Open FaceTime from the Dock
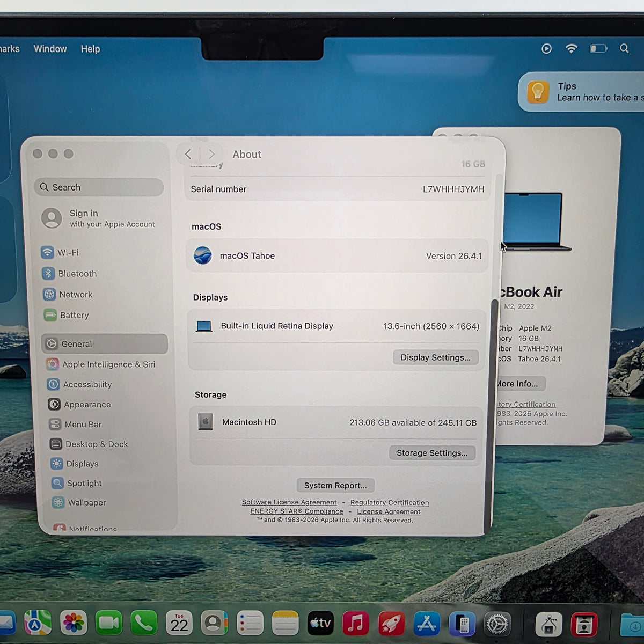Image resolution: width=644 pixels, height=644 pixels. pos(108,623)
